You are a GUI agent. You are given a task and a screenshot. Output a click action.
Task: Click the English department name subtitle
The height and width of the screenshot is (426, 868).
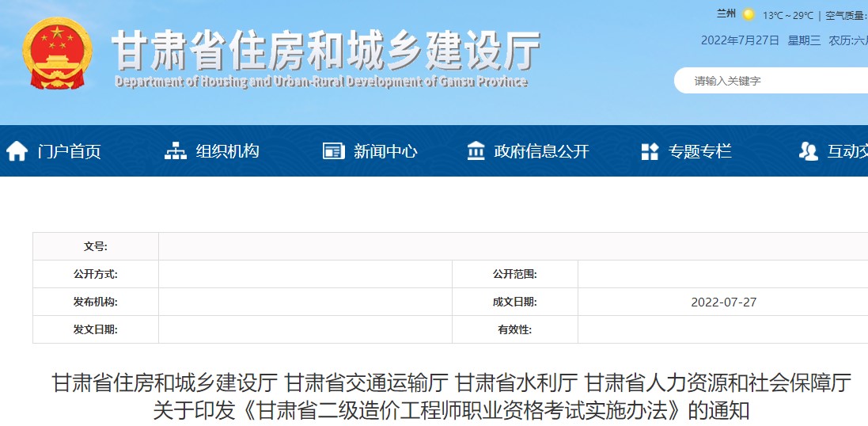(x=320, y=82)
